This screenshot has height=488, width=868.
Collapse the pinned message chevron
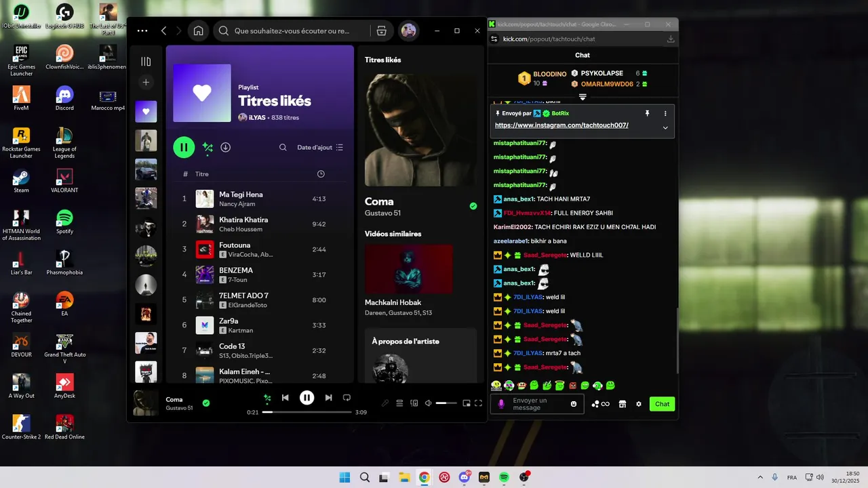click(x=665, y=127)
